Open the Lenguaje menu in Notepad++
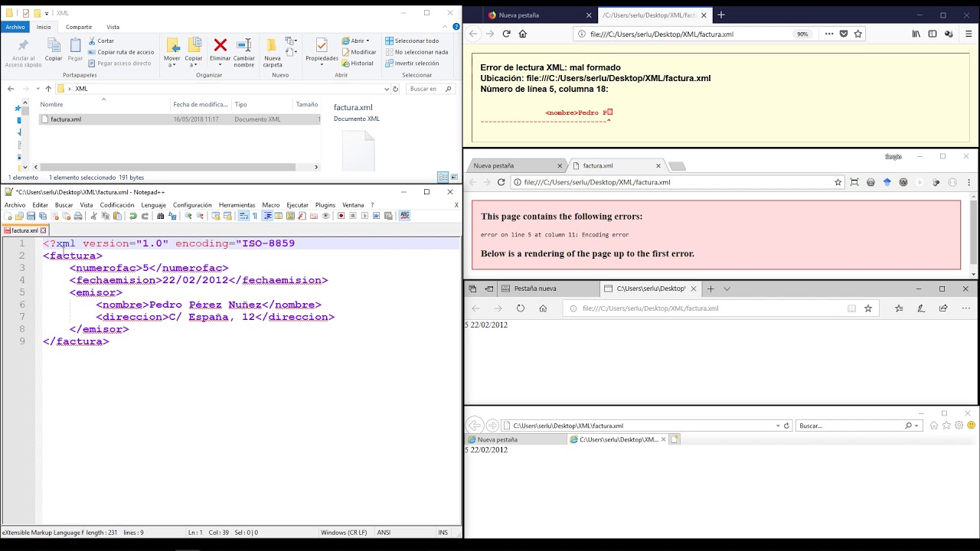 point(153,205)
